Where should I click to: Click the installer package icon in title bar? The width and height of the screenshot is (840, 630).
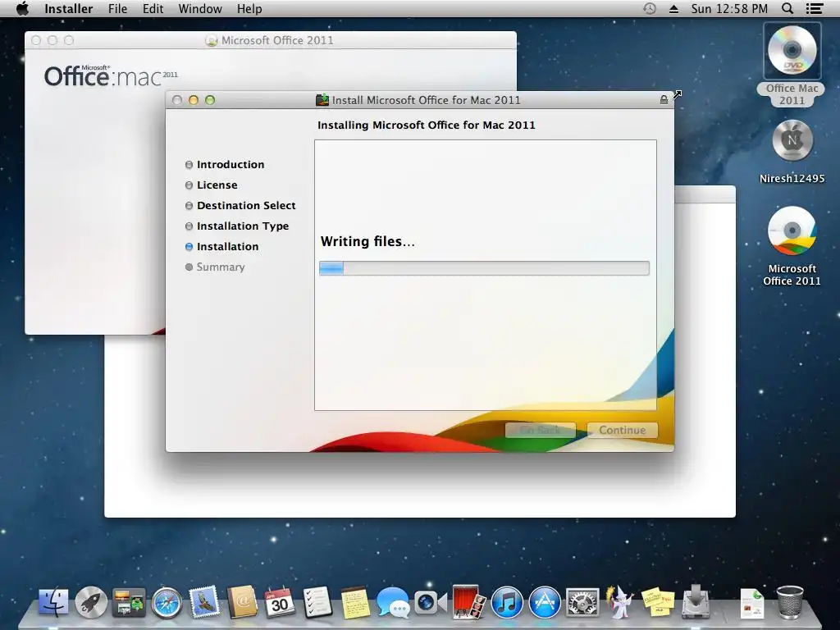pos(322,99)
